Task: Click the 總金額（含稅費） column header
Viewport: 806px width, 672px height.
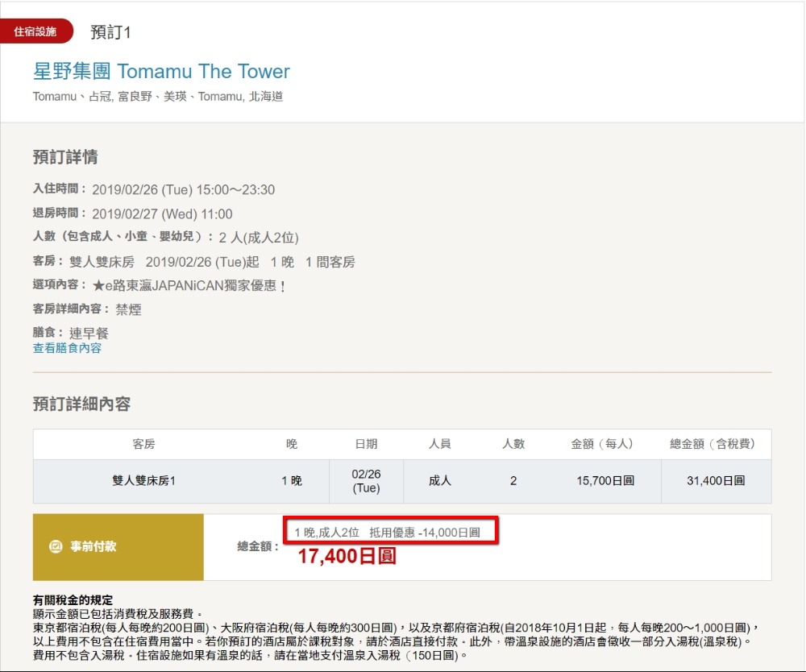Action: point(713,444)
